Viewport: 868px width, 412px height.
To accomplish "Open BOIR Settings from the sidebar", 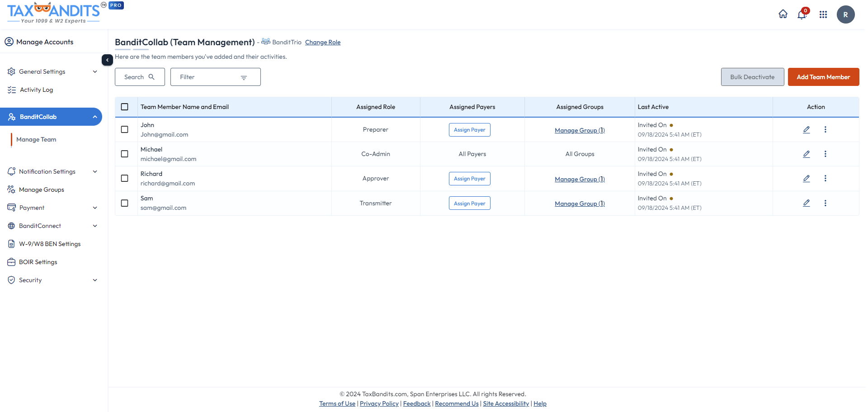I will point(38,262).
